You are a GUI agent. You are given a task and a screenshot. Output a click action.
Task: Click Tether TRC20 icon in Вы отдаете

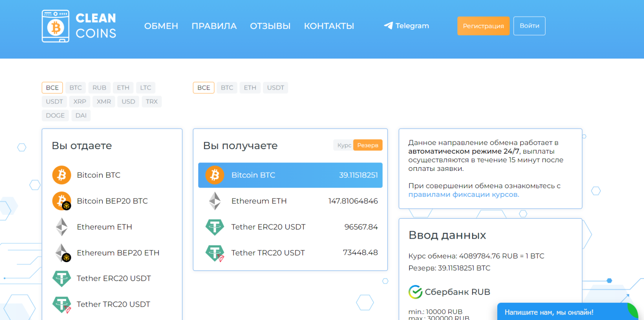coord(62,305)
